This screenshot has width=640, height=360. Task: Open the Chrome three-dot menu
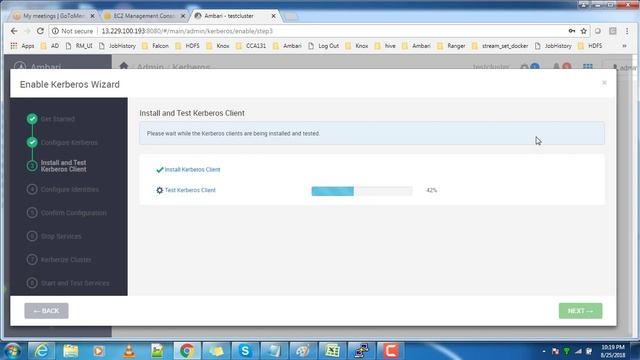click(627, 31)
